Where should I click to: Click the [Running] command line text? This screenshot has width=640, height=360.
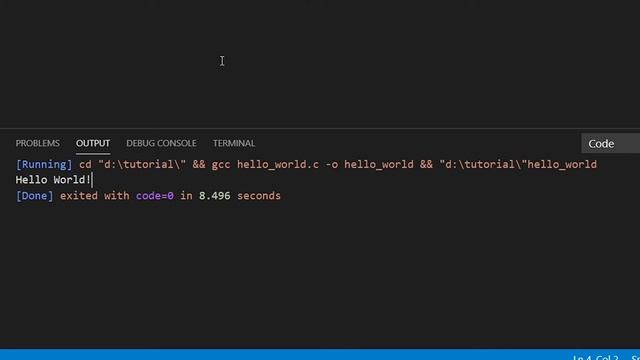tap(306, 164)
